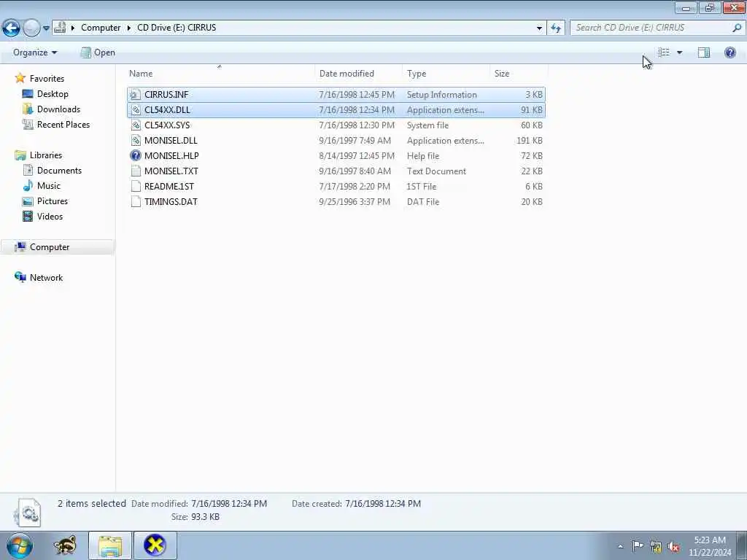Select the CL54XX.SYS file name

[167, 125]
